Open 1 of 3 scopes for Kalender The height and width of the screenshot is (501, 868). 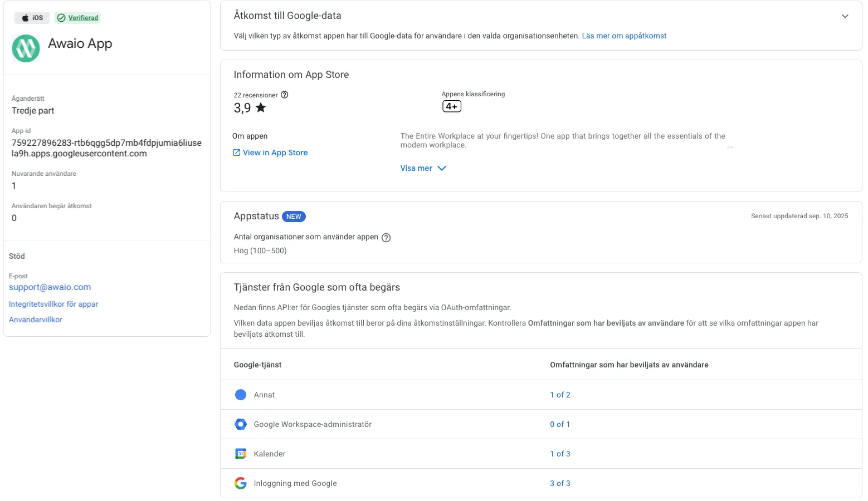tap(560, 454)
